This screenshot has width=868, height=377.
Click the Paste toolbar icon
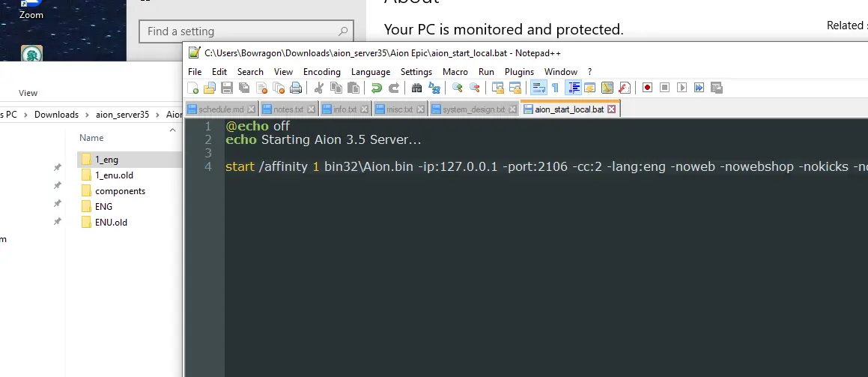click(x=353, y=88)
